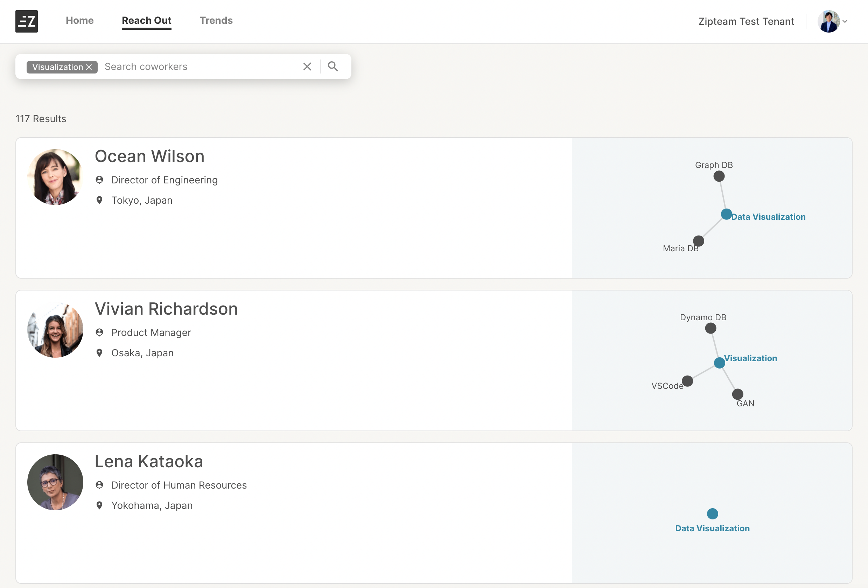Open the user account dropdown chevron

[845, 22]
